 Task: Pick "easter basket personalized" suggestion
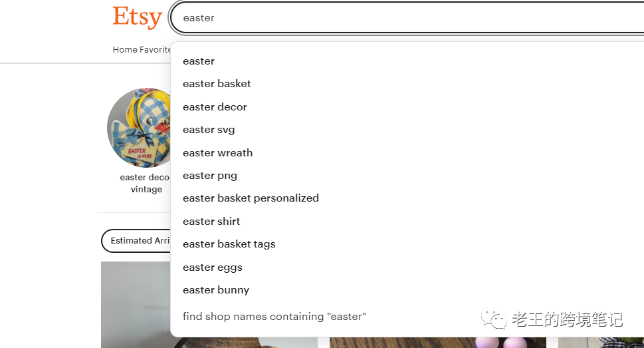(251, 198)
